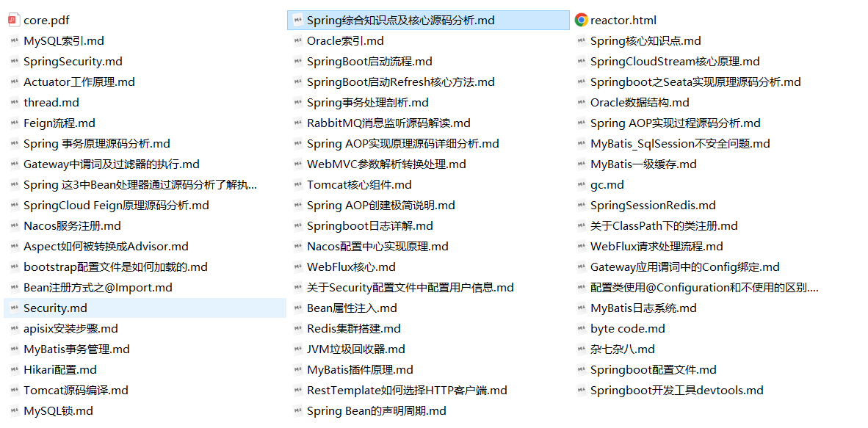
Task: Click the Markdown icon next to Security.md
Action: (15, 308)
